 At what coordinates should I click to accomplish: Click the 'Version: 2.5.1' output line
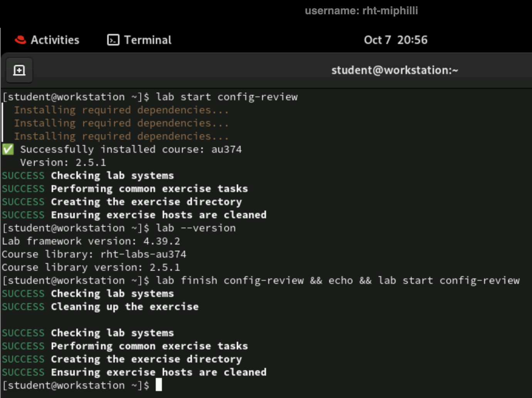coord(63,162)
